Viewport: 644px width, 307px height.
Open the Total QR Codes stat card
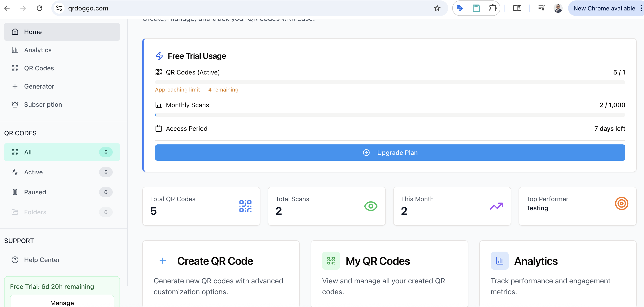(201, 206)
